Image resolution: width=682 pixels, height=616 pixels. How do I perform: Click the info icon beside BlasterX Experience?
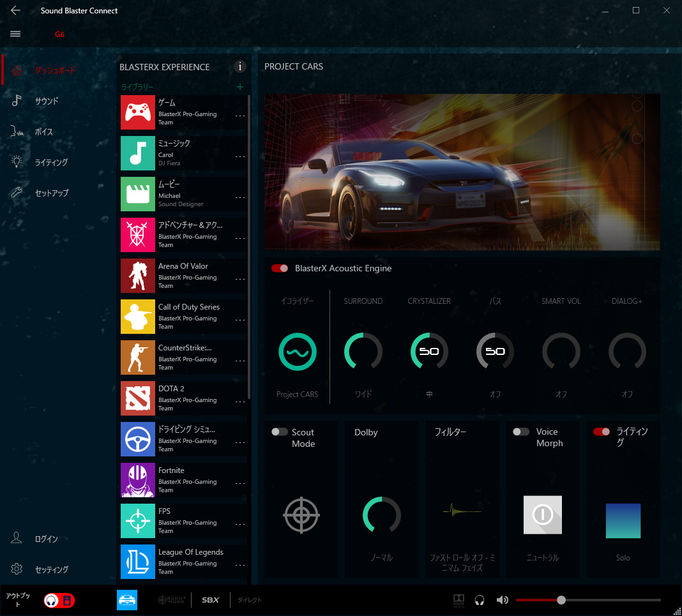pos(240,66)
